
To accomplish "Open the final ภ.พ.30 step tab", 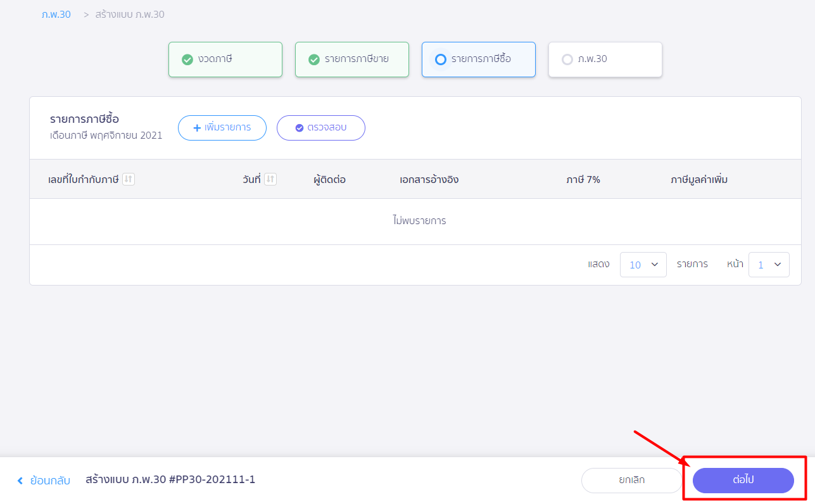I will 605,60.
